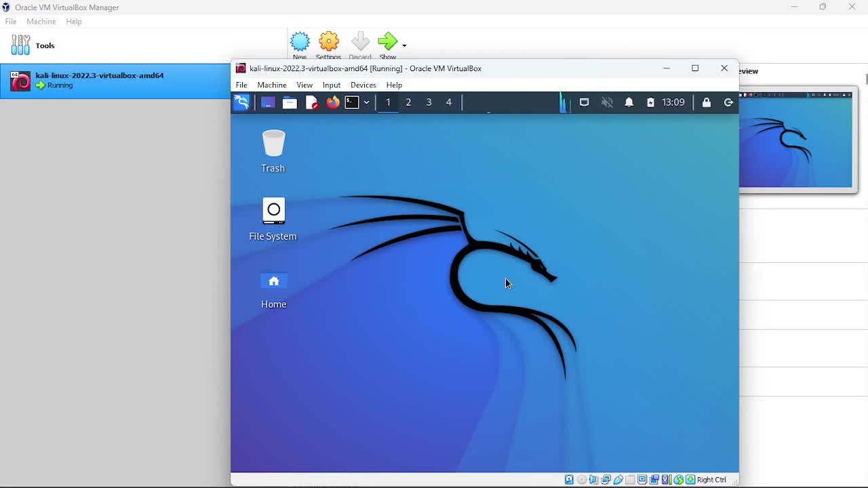Select the File System desktop icon
868x488 pixels.
[273, 220]
